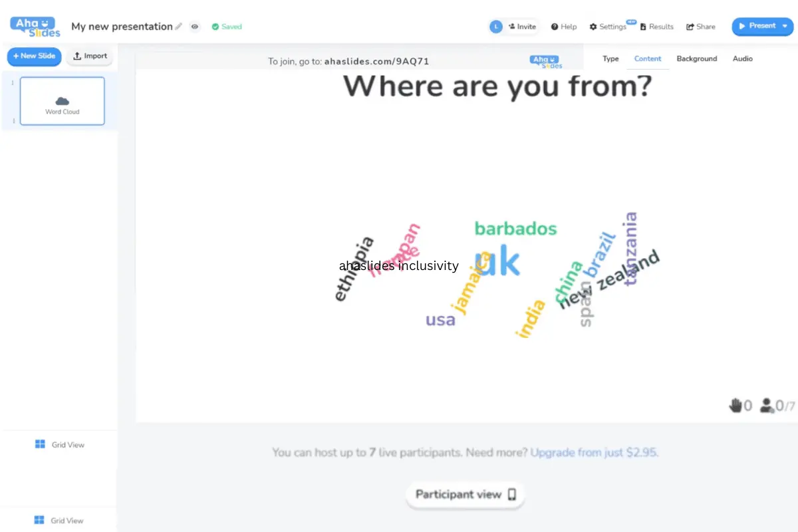Click the word jamaica in cloud

471,283
